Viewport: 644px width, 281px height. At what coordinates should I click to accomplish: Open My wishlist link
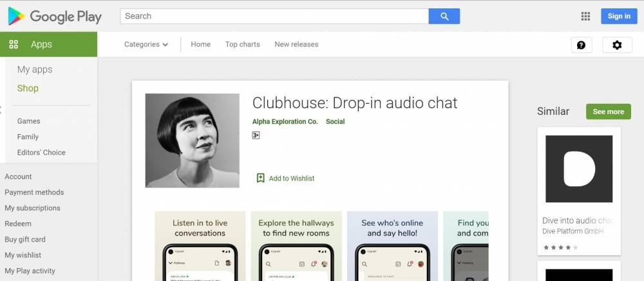point(23,255)
